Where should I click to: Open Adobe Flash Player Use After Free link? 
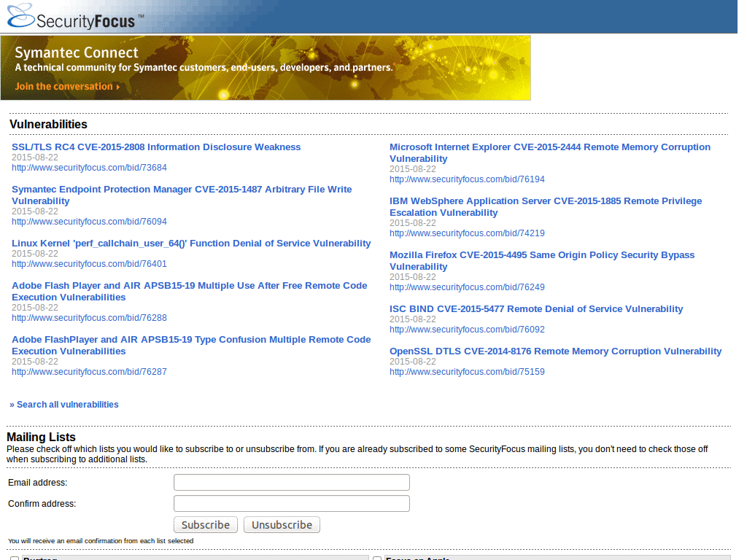coord(189,292)
